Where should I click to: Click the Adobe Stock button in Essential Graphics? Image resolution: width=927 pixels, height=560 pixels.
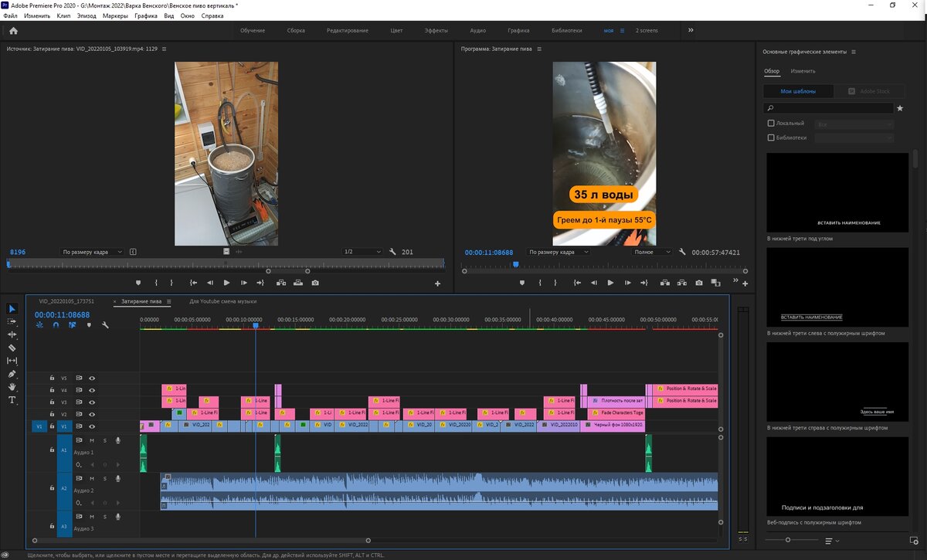point(871,90)
